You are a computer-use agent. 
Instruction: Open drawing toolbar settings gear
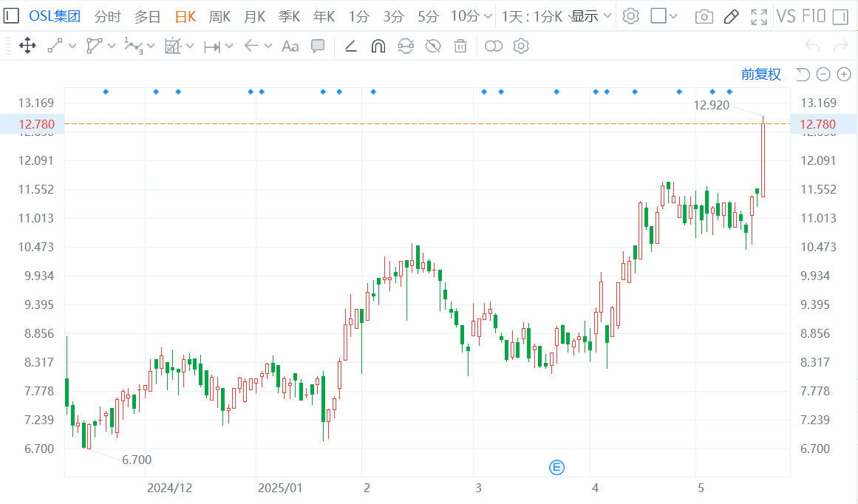[x=521, y=46]
